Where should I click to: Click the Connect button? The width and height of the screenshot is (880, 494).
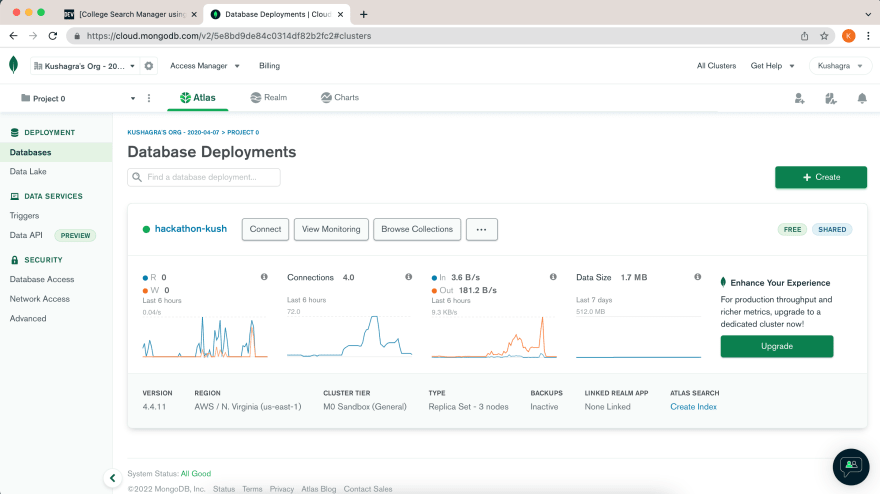pyautogui.click(x=265, y=229)
